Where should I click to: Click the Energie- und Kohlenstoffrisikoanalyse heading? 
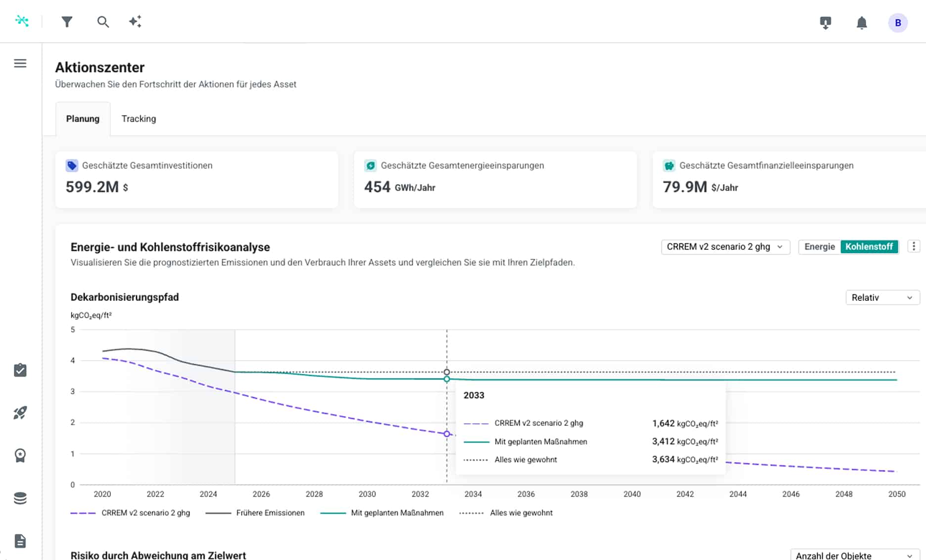(170, 247)
